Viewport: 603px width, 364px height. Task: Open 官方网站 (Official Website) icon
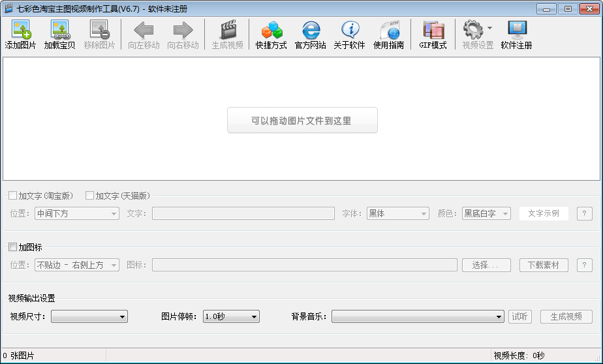pyautogui.click(x=311, y=35)
